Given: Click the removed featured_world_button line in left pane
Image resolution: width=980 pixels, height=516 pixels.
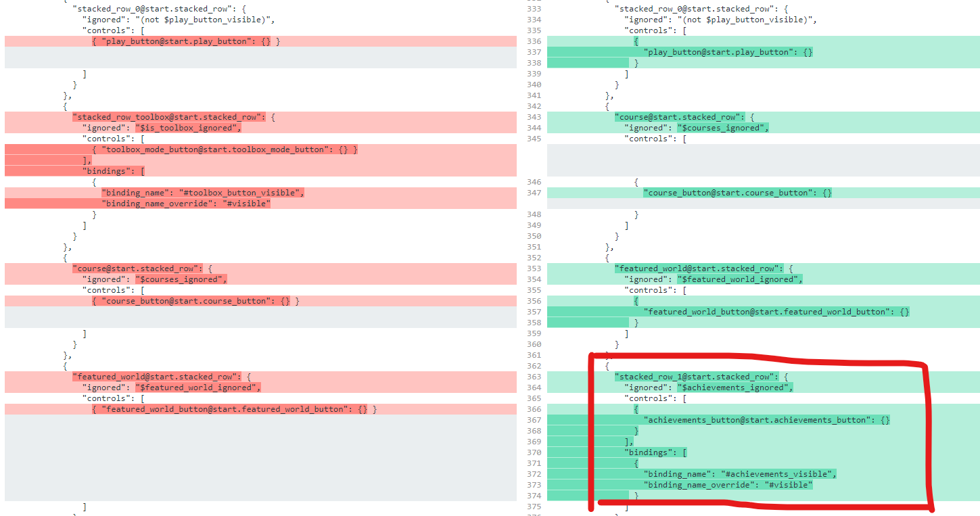Looking at the screenshot, I should (234, 409).
